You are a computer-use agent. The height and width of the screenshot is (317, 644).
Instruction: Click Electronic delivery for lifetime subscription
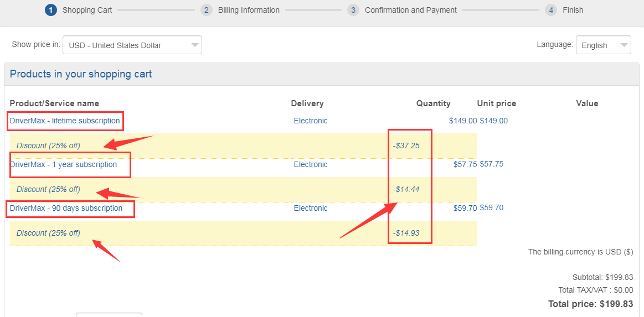pyautogui.click(x=311, y=121)
